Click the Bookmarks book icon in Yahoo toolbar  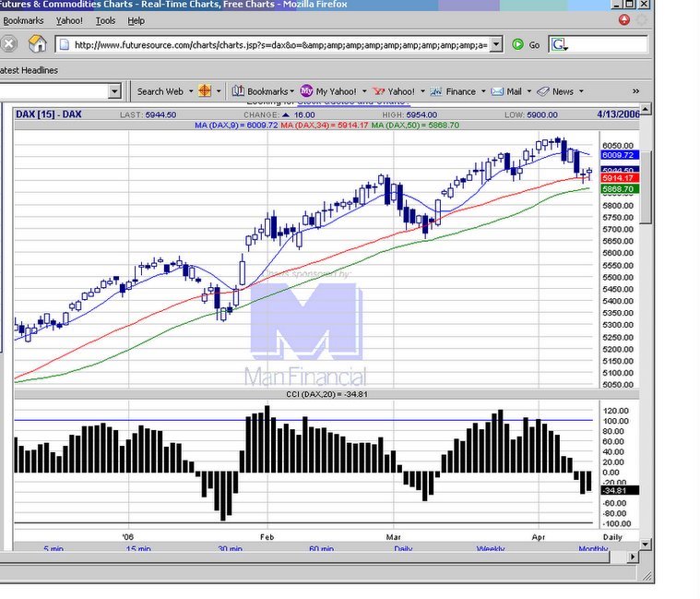pos(238,90)
